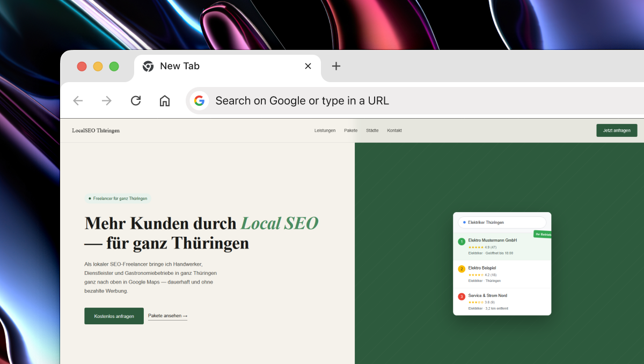Click the browser forward arrow
Viewport: 644px width, 364px height.
pos(107,100)
